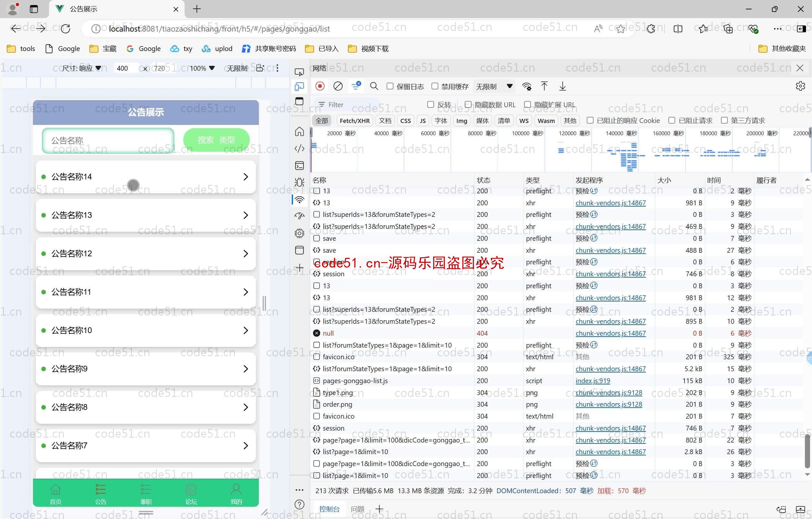Open network panel settings gear

pos(800,86)
